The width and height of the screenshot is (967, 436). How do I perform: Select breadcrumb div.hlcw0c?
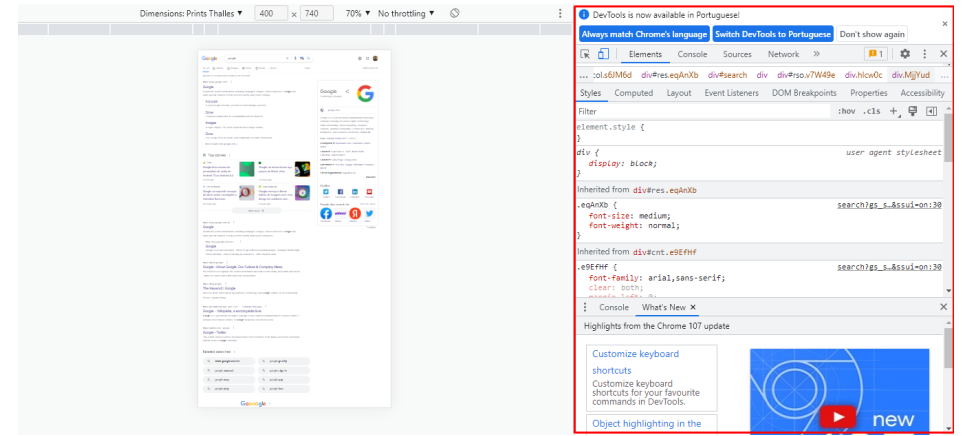[863, 75]
